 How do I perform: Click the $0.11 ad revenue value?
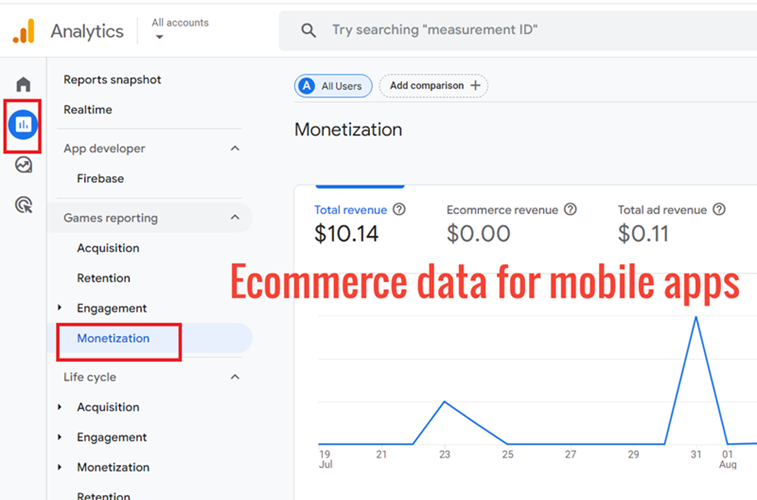pyautogui.click(x=643, y=234)
